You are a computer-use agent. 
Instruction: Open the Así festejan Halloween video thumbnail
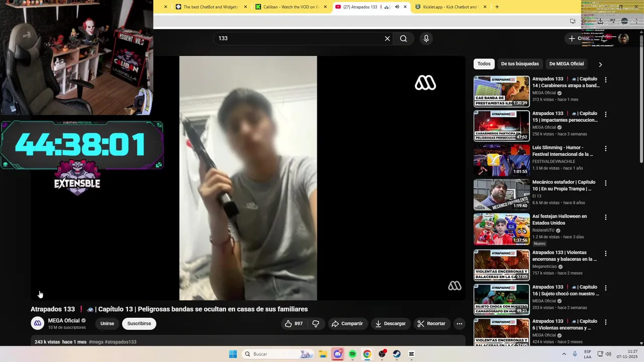coord(502,229)
